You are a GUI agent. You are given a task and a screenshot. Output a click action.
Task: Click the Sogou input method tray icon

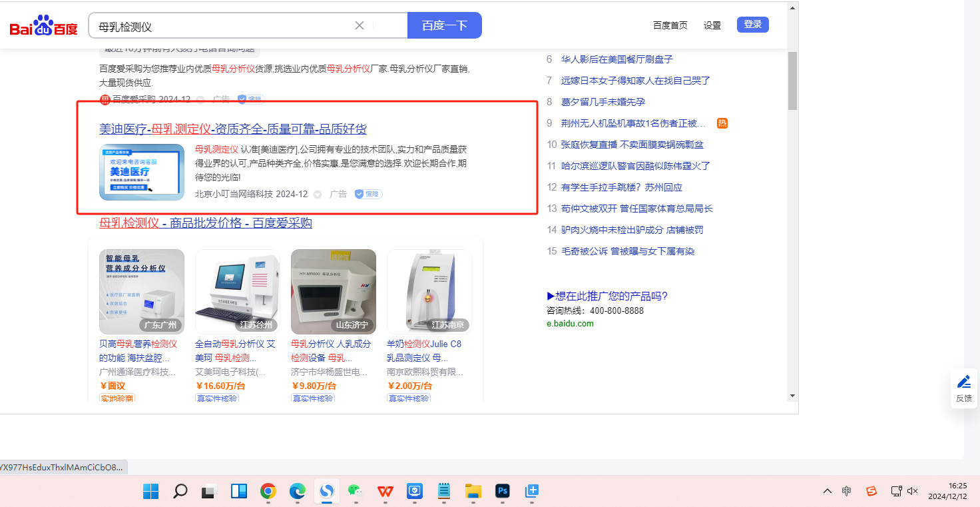tap(871, 492)
